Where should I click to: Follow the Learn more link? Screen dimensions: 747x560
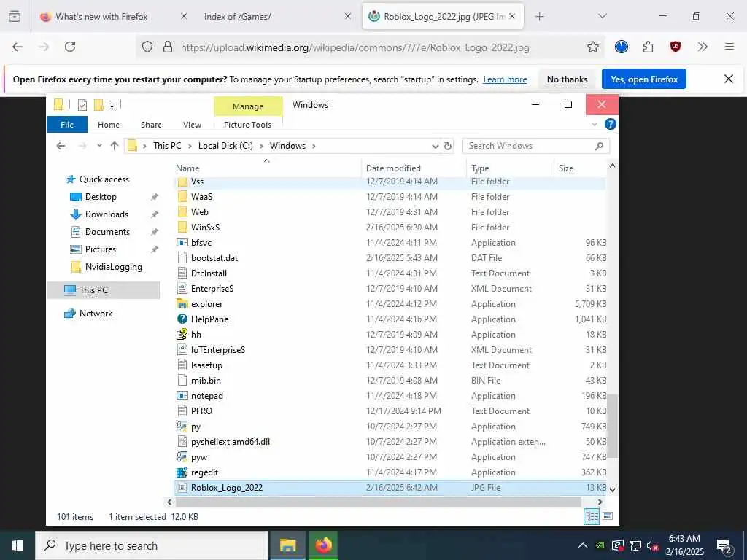tap(505, 79)
